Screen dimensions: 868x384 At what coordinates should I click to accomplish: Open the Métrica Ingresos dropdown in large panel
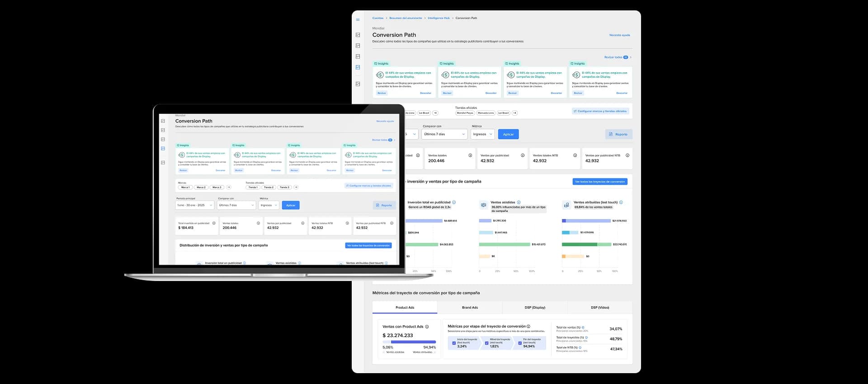click(482, 134)
